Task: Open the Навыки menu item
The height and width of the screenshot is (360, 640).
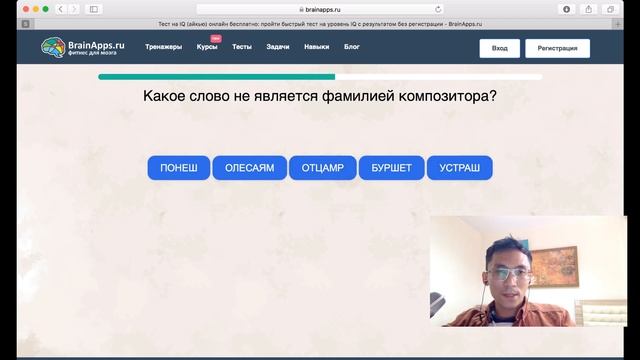Action: [x=317, y=47]
